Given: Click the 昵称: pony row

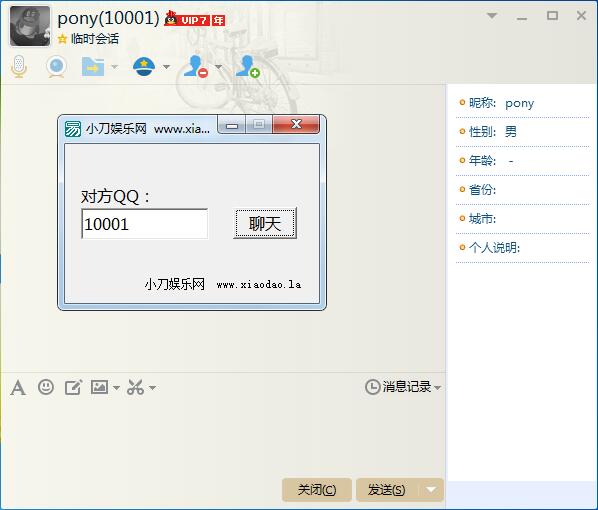Looking at the screenshot, I should (522, 103).
